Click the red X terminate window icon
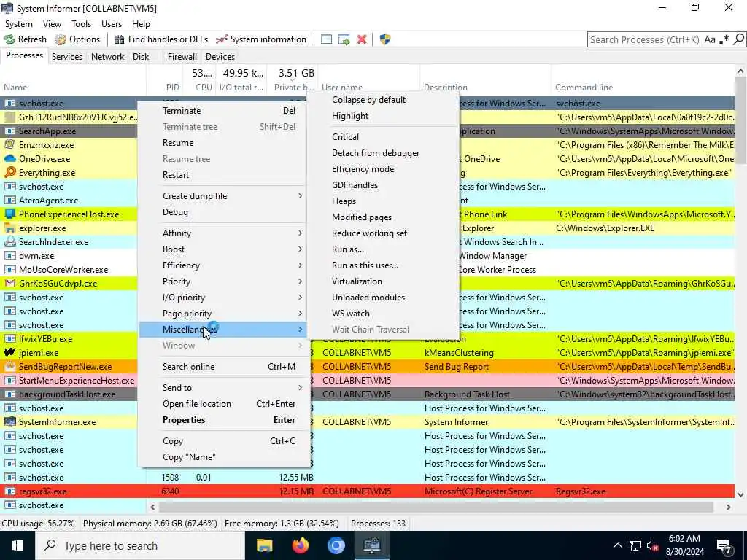This screenshot has width=747, height=560. (362, 39)
